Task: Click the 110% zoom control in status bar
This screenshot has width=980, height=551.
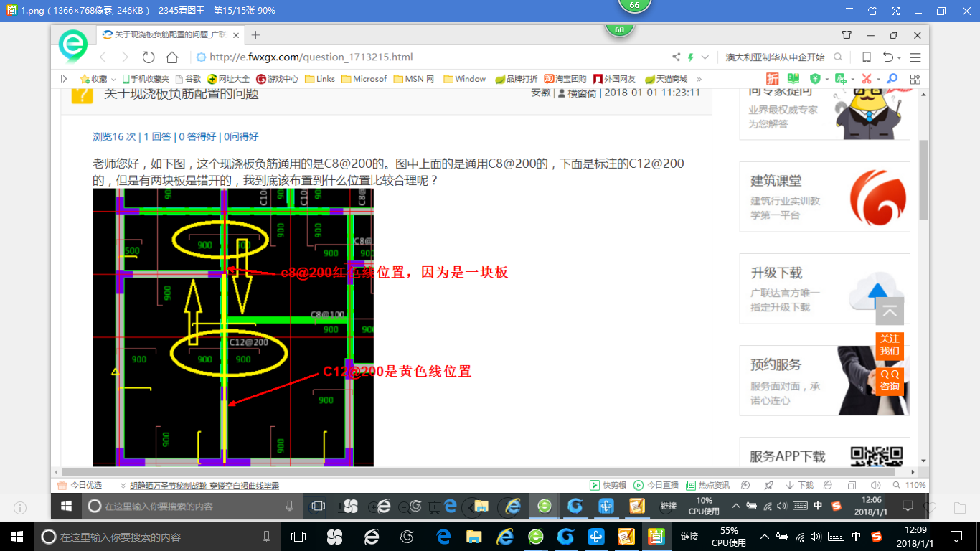Action: [x=910, y=485]
